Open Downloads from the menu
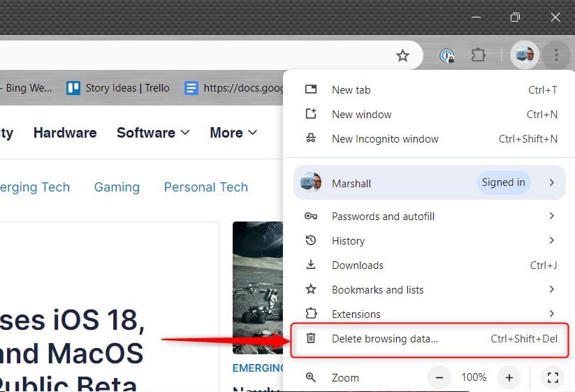Screen dimensions: 575x392 click(x=430, y=265)
